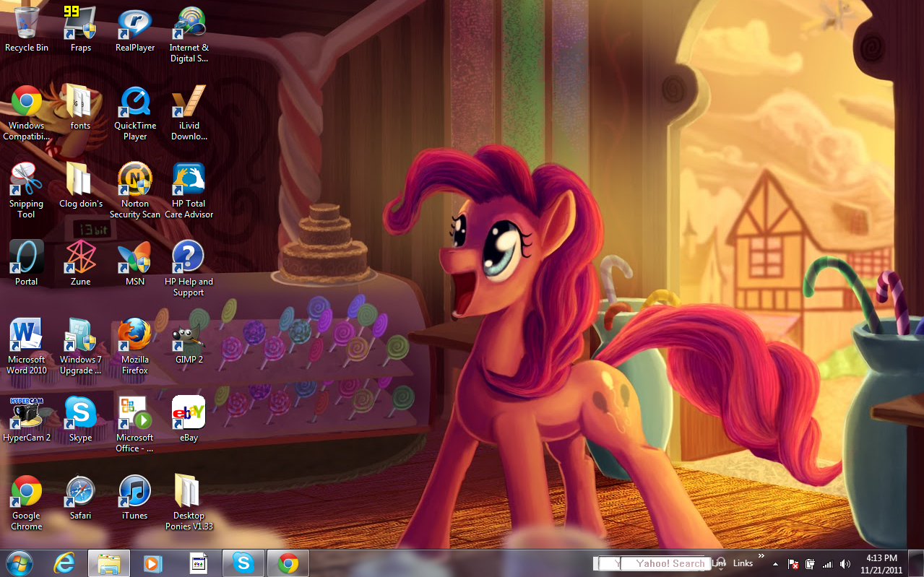
Task: Launch Zune from the desktop
Action: point(80,256)
